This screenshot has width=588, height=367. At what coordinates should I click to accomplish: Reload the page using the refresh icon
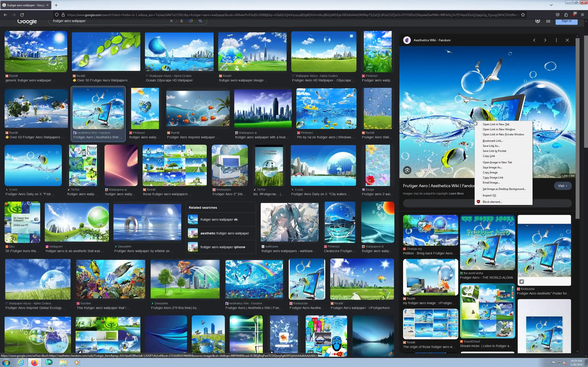(22, 15)
